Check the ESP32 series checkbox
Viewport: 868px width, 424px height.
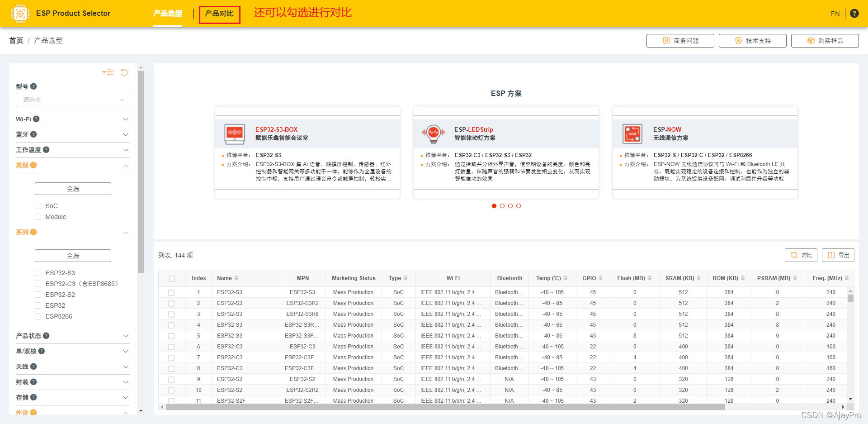tap(38, 305)
